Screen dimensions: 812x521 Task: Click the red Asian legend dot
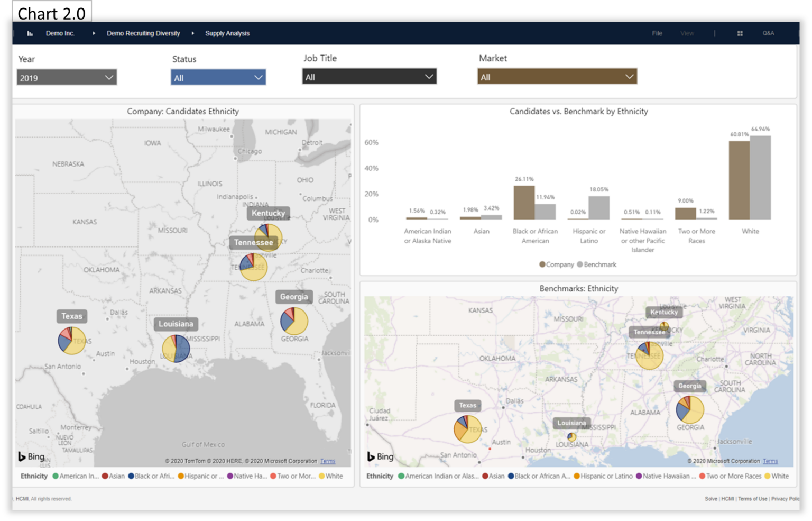pos(106,476)
